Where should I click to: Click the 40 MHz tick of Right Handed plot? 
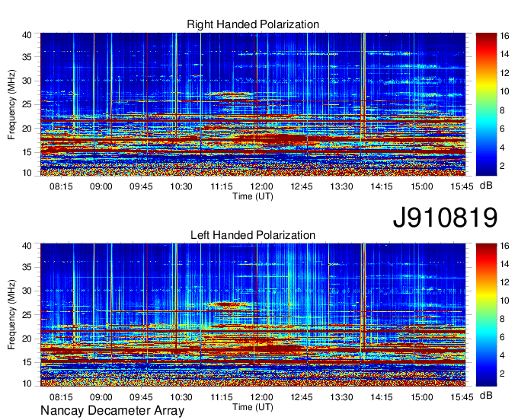[27, 35]
